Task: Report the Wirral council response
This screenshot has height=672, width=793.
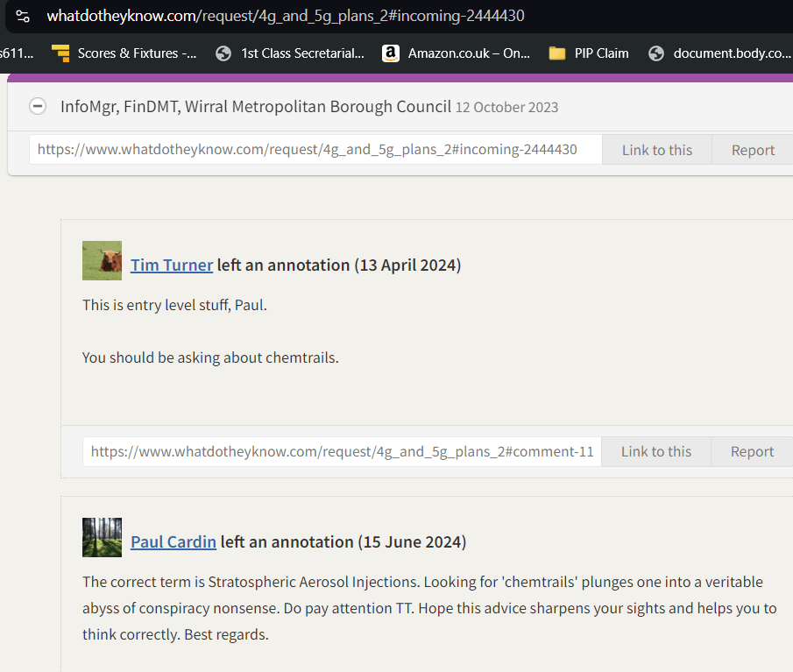Action: click(x=753, y=150)
